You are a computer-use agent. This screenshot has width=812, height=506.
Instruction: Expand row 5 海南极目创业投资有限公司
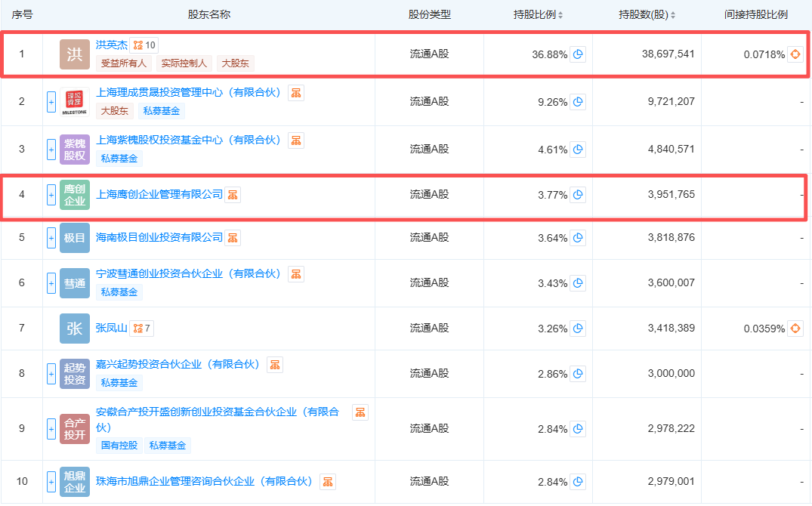coord(51,238)
